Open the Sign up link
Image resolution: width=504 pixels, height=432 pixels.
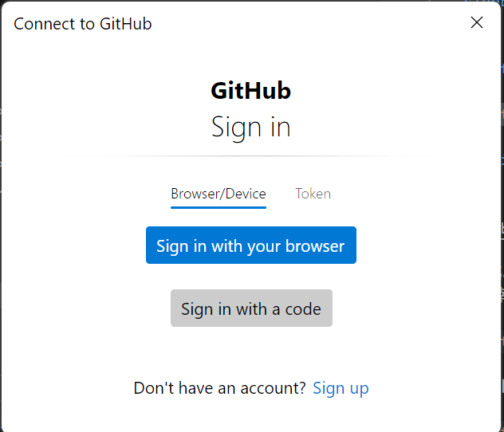click(x=341, y=388)
